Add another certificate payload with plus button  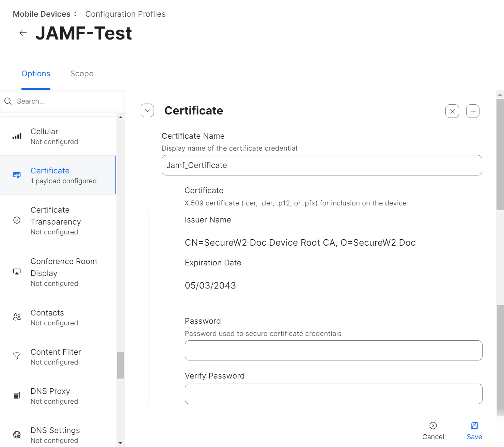[x=473, y=111]
